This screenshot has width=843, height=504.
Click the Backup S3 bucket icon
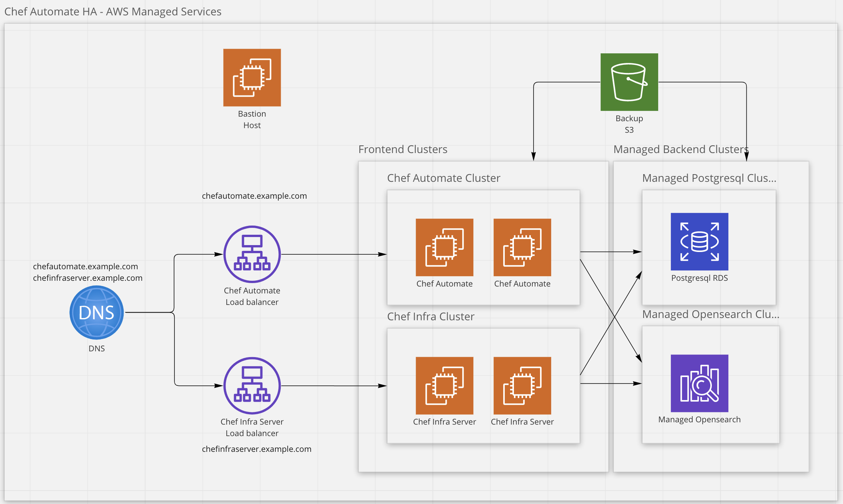coord(629,82)
